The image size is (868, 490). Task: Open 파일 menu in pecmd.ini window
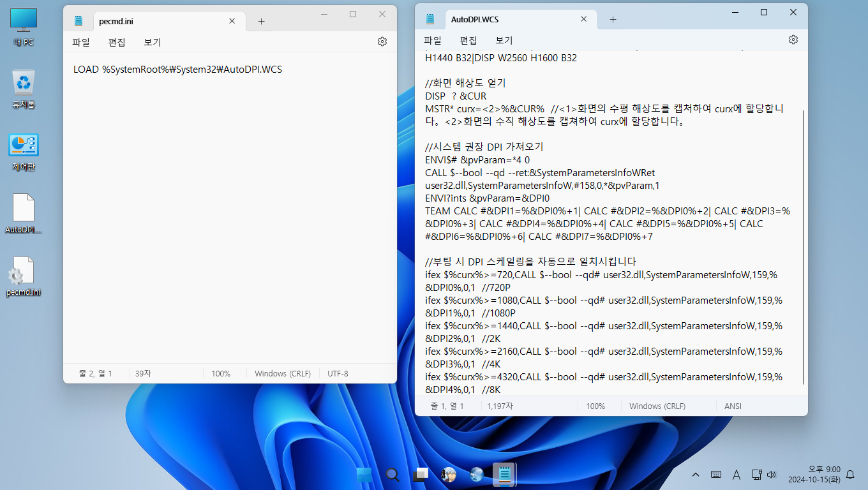pyautogui.click(x=81, y=42)
